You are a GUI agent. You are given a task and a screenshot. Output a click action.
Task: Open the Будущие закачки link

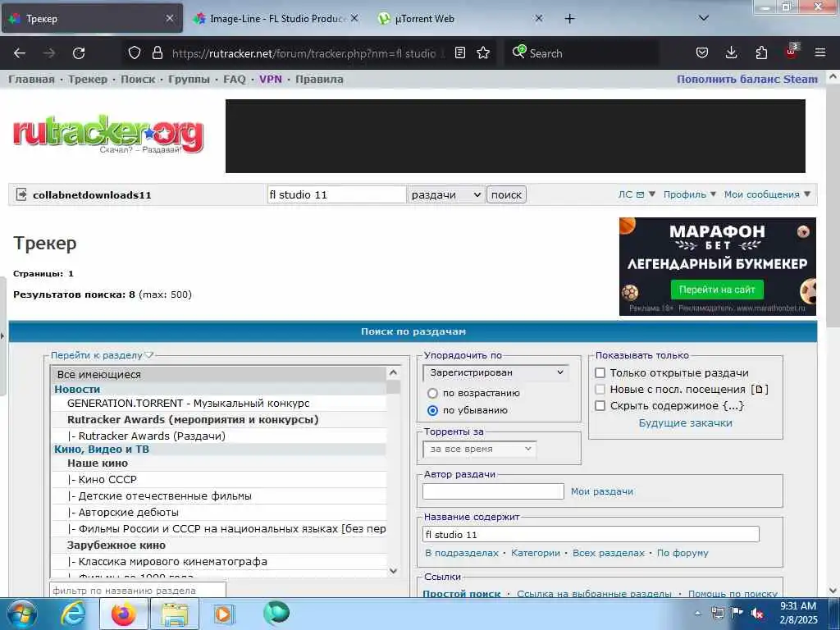coord(685,423)
